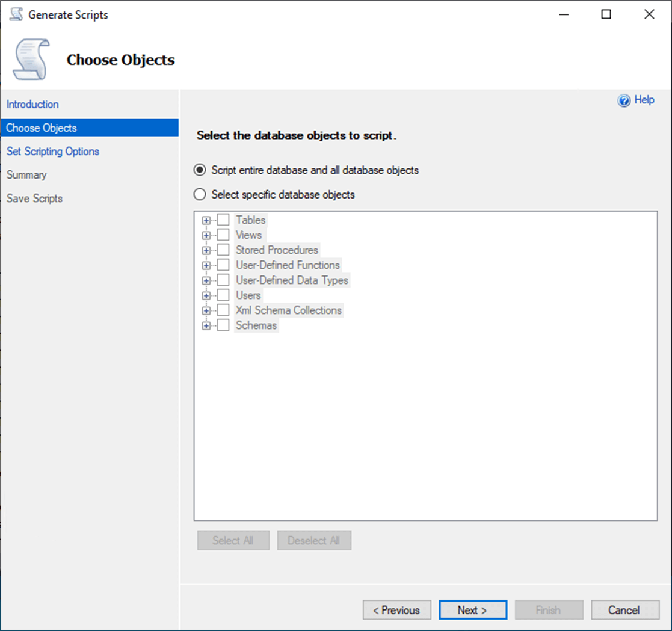This screenshot has width=672, height=631.
Task: Open the Help link
Action: coord(644,100)
